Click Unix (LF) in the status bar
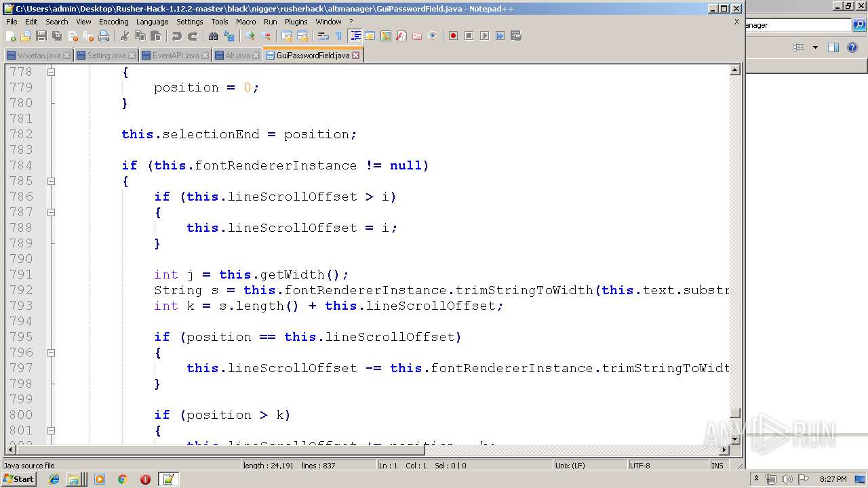Screen dimensions: 868x488 click(570, 466)
